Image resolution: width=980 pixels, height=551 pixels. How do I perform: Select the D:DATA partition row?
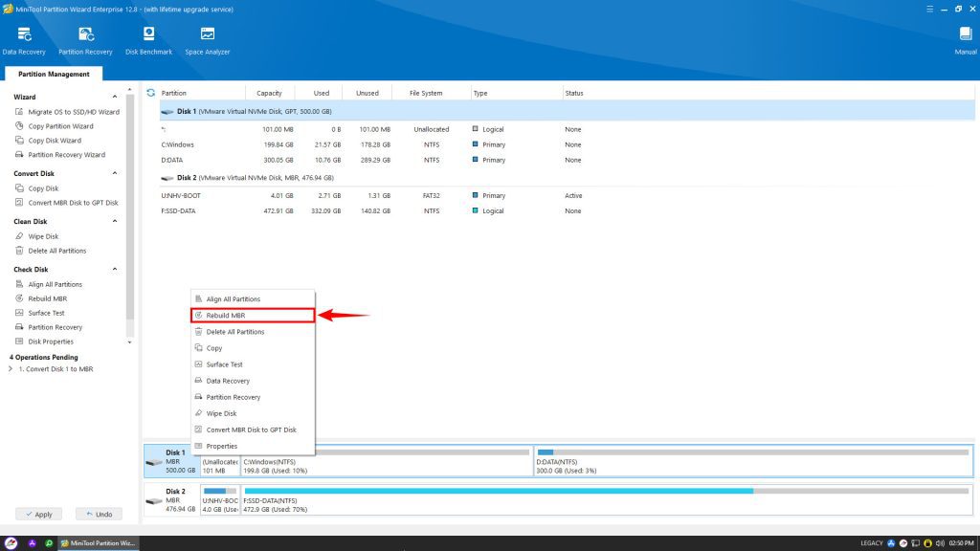pos(567,160)
